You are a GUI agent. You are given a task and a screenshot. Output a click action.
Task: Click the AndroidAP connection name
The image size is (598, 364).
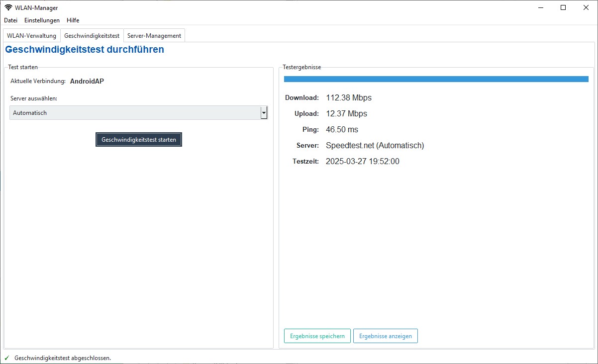tap(87, 81)
